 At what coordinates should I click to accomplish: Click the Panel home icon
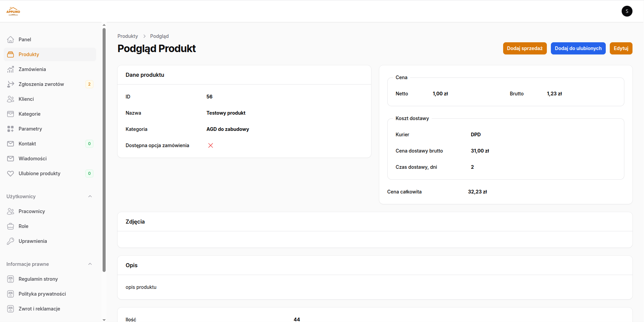pos(10,40)
